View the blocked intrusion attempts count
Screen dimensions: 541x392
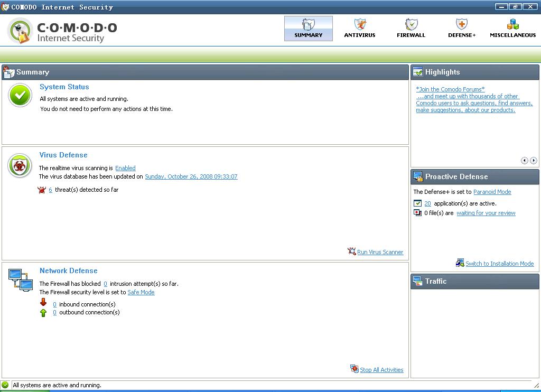pos(105,284)
